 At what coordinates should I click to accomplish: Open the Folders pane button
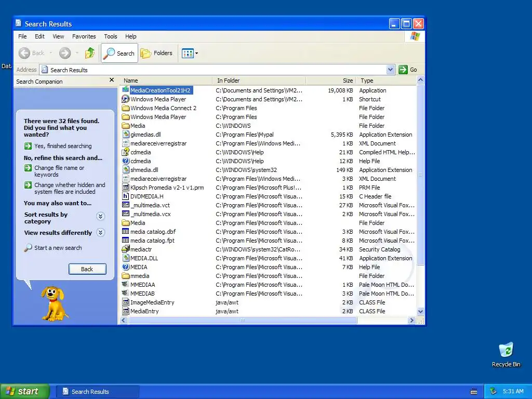click(x=156, y=53)
